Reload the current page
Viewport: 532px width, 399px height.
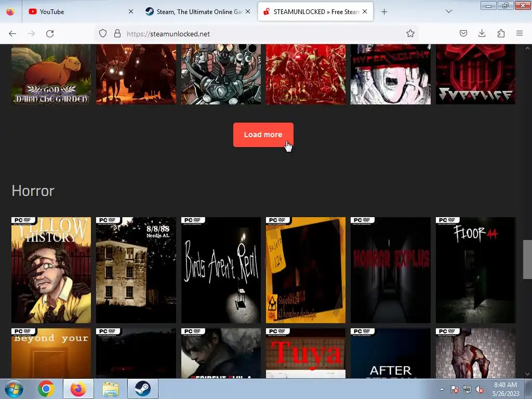tap(50, 34)
